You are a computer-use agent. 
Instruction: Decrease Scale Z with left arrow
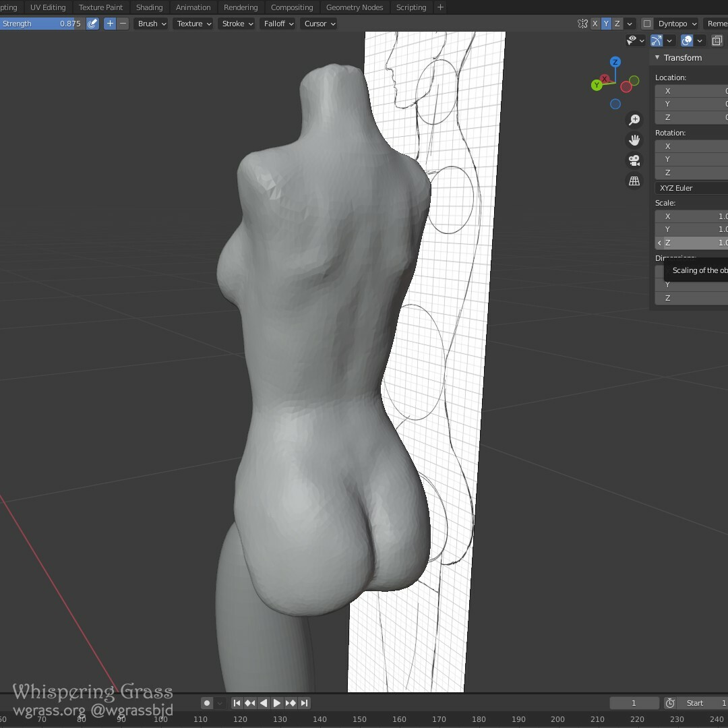click(x=659, y=243)
